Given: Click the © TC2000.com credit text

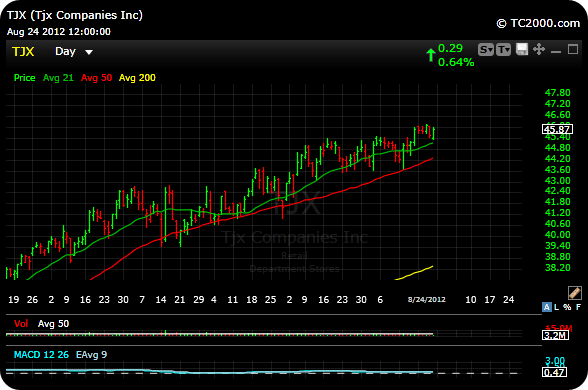Looking at the screenshot, I should (x=538, y=23).
